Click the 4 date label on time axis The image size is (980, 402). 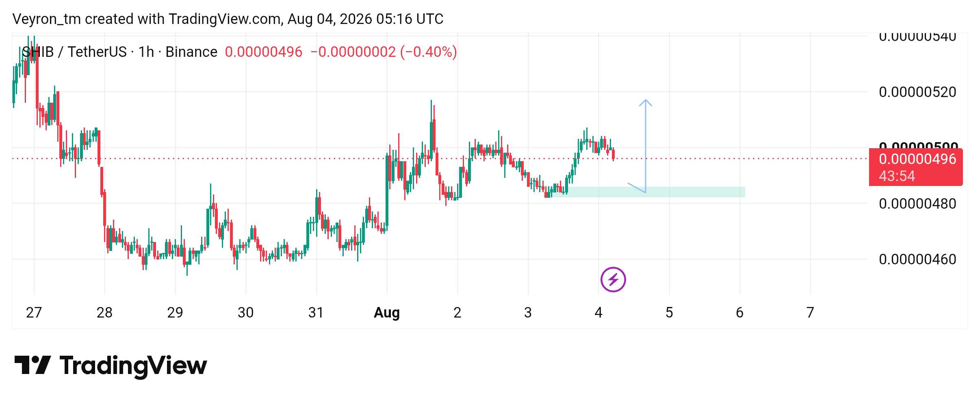(598, 312)
